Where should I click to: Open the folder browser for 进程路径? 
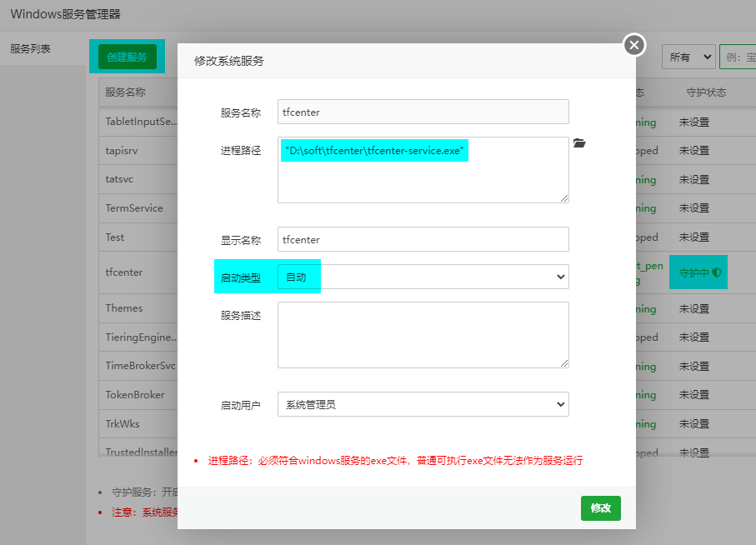579,144
